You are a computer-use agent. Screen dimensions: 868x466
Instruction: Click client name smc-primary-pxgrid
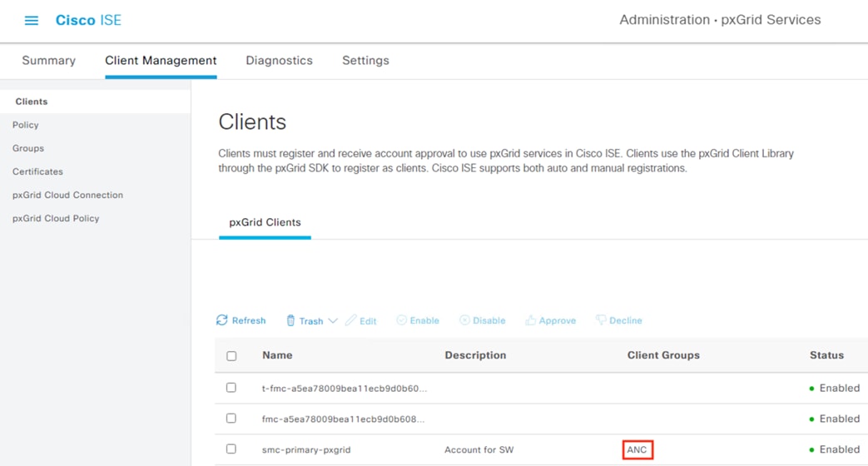point(306,450)
